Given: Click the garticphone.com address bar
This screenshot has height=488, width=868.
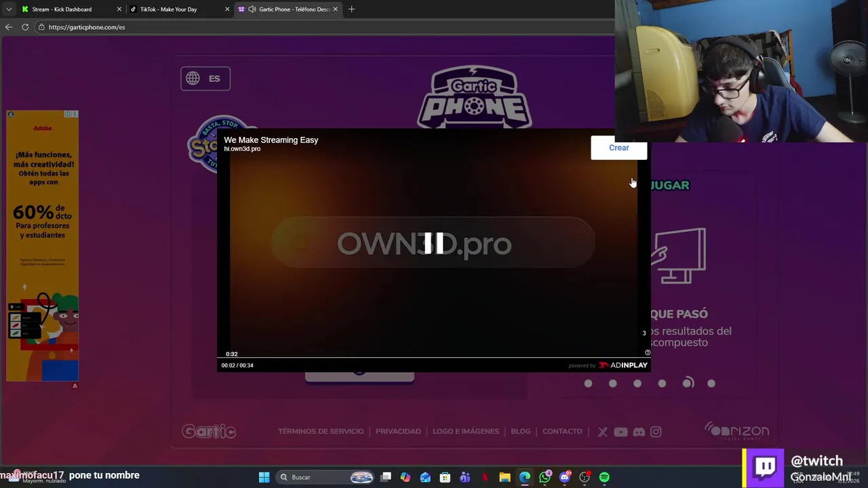Looking at the screenshot, I should click(x=325, y=27).
